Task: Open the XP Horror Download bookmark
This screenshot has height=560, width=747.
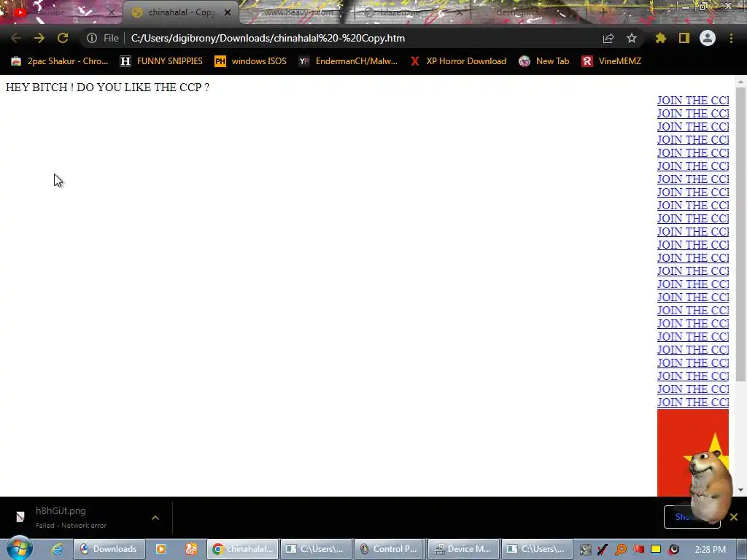Action: (x=459, y=61)
